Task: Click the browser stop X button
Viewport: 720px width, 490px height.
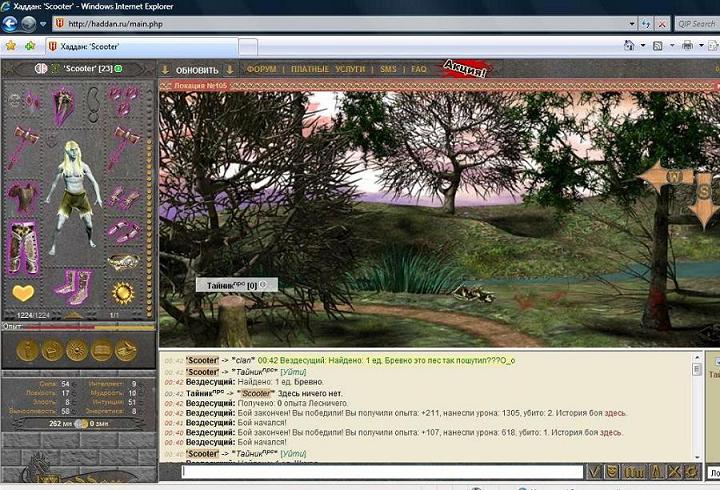Action: (x=662, y=24)
